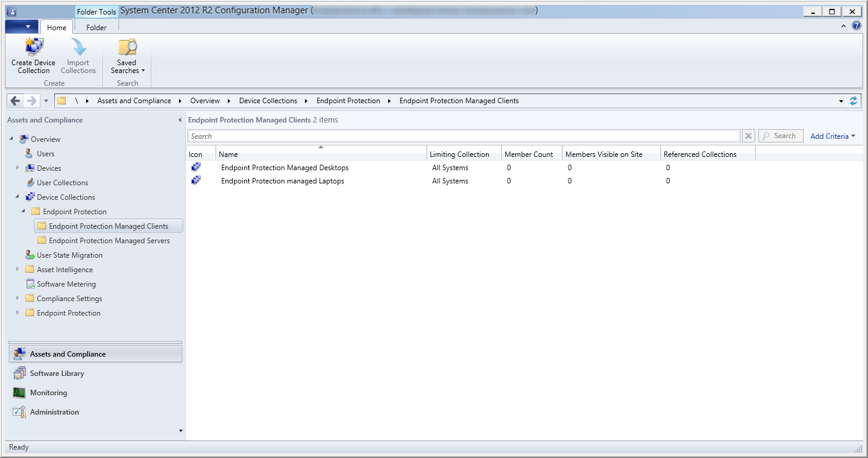Image resolution: width=868 pixels, height=458 pixels.
Task: Open the help question mark icon
Action: tap(856, 26)
